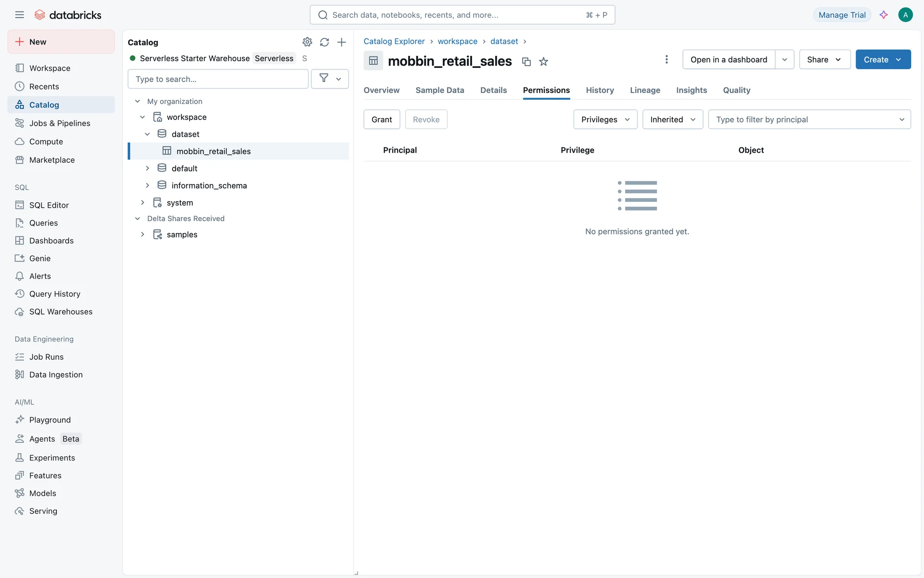Open the Privileges filter dropdown

point(605,119)
